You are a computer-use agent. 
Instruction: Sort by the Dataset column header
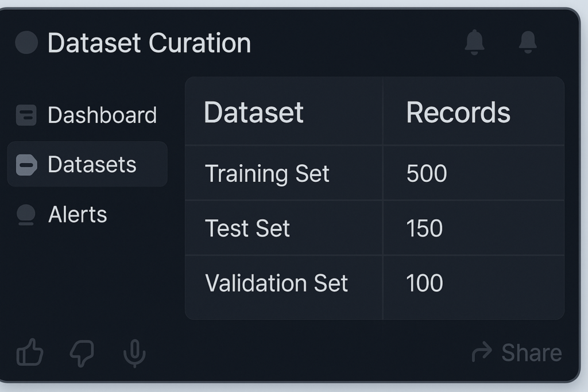[254, 112]
